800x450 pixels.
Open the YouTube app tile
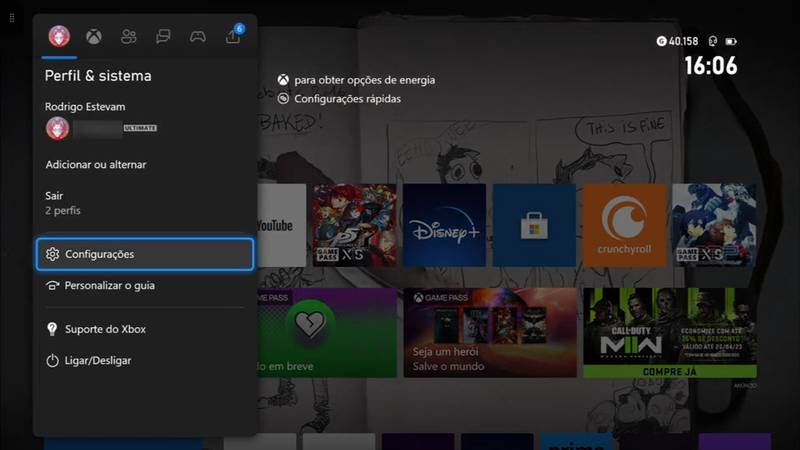click(x=282, y=225)
